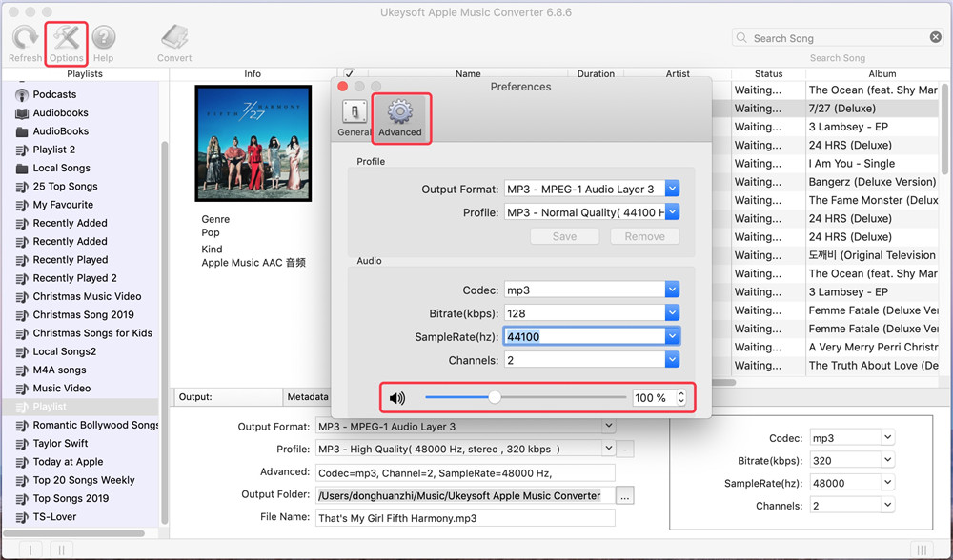Expand Bitrate dropdown in Preferences
Viewport: 953px width, 560px height.
coord(672,313)
